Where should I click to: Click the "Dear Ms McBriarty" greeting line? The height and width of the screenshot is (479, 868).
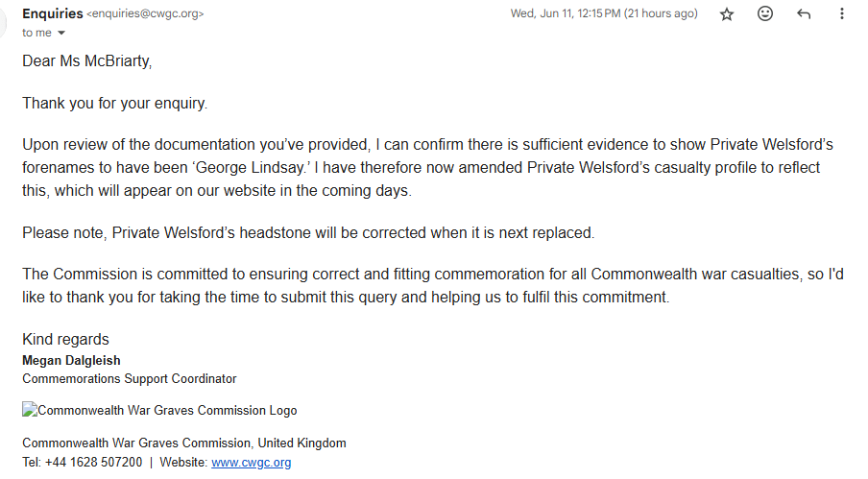[x=87, y=61]
